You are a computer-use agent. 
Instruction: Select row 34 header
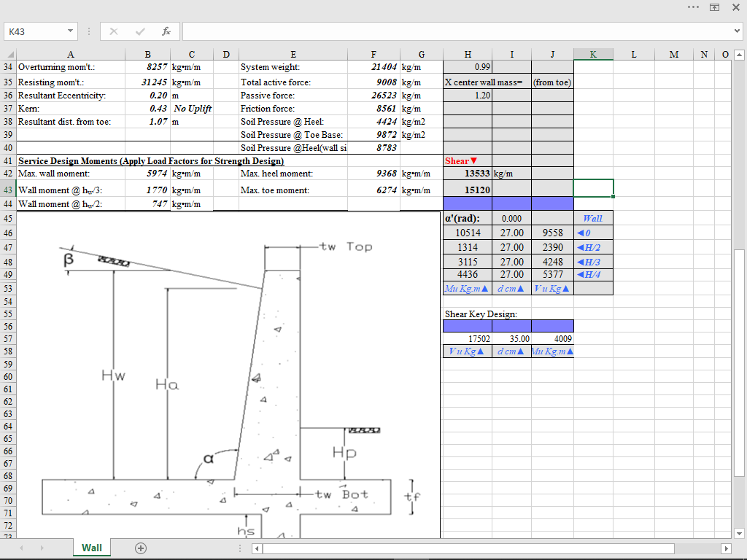tap(8, 67)
